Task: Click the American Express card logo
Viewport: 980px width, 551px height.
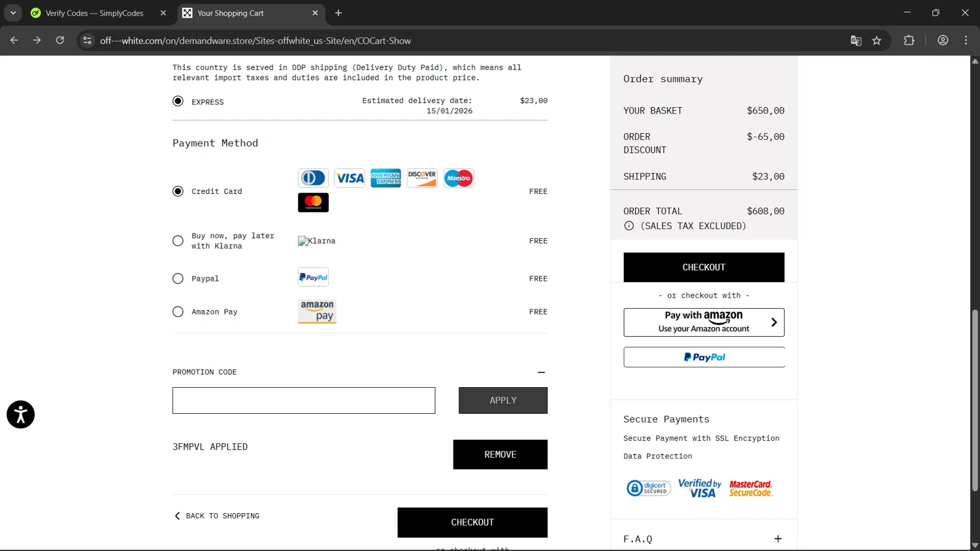Action: (x=385, y=178)
